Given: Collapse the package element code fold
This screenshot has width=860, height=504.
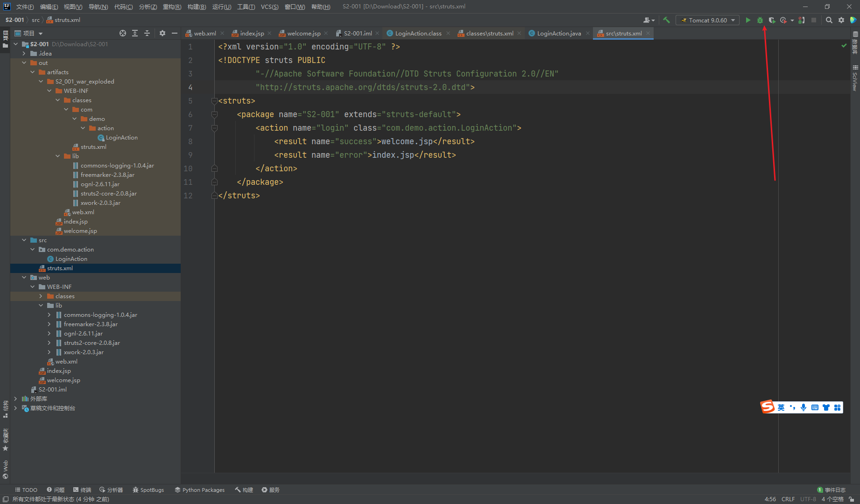Looking at the screenshot, I should click(214, 114).
